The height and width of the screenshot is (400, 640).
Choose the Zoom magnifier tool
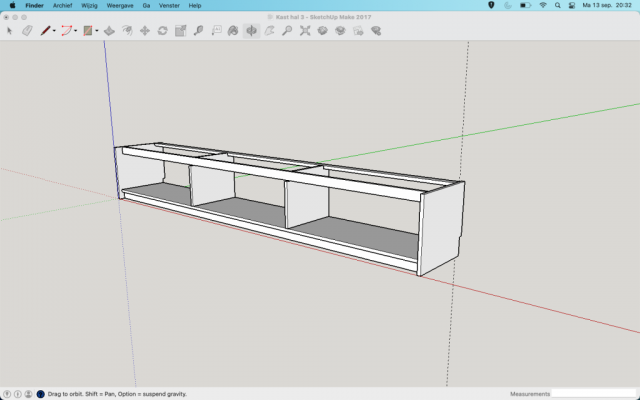287,31
